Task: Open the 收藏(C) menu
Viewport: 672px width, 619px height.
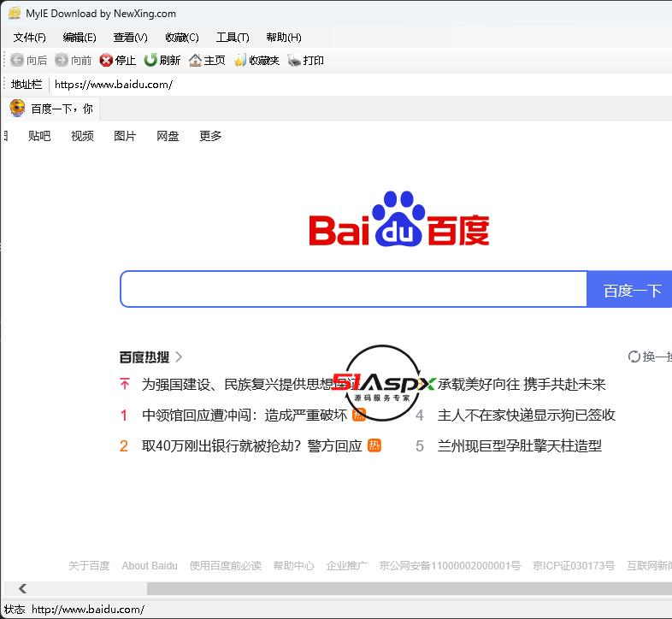Action: pos(182,38)
